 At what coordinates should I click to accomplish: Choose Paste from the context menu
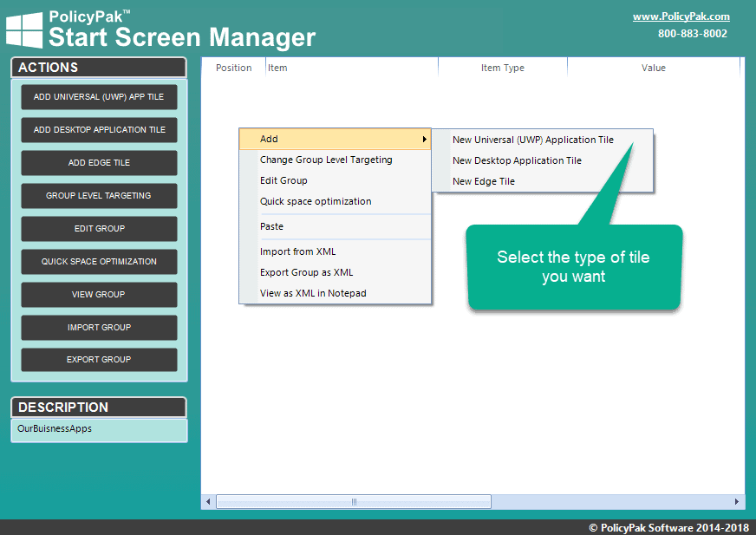[335, 226]
